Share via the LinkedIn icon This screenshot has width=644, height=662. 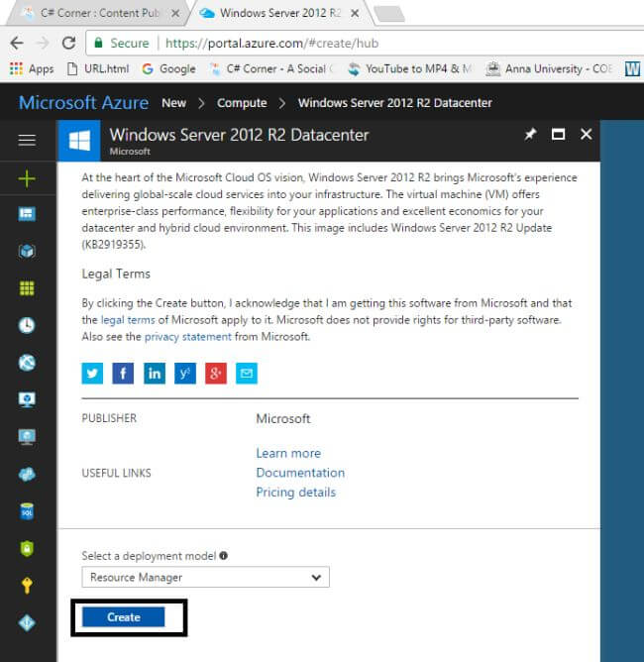pyautogui.click(x=154, y=374)
